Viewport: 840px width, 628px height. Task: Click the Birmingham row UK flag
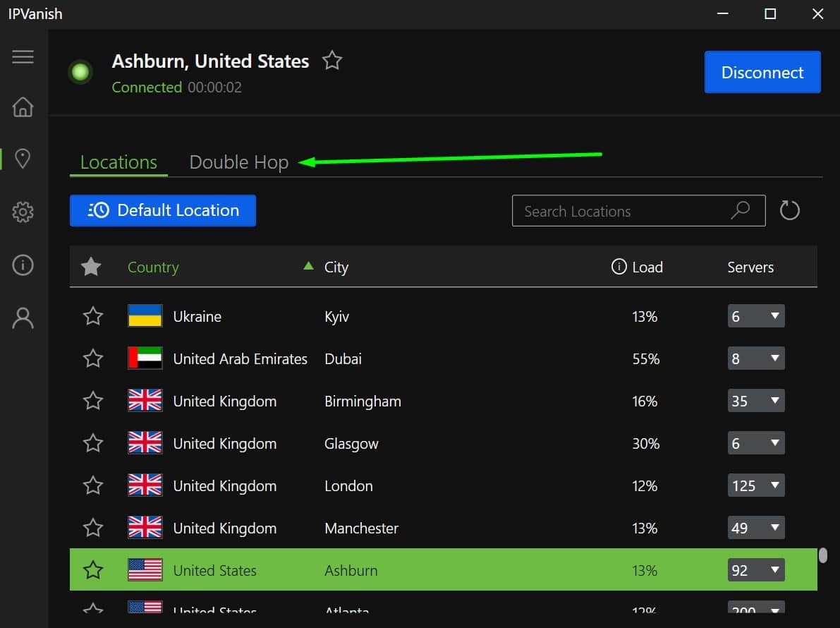(145, 400)
